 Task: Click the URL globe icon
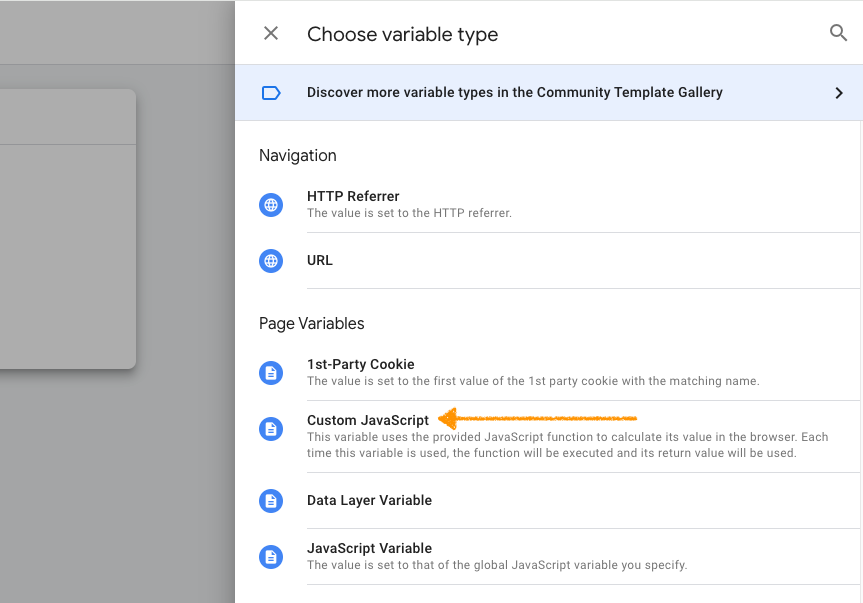click(x=271, y=261)
